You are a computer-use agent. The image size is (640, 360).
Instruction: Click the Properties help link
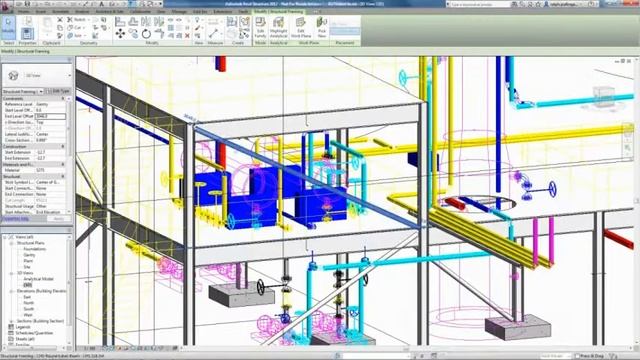(x=16, y=219)
